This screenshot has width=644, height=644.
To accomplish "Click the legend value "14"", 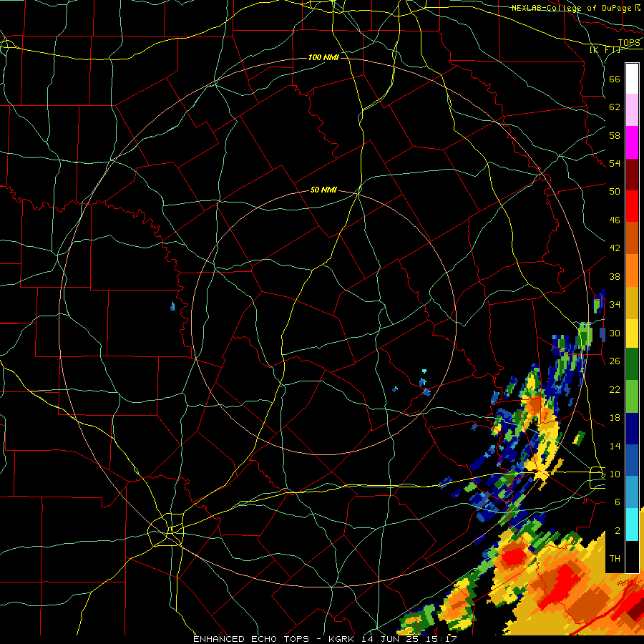I will point(615,446).
